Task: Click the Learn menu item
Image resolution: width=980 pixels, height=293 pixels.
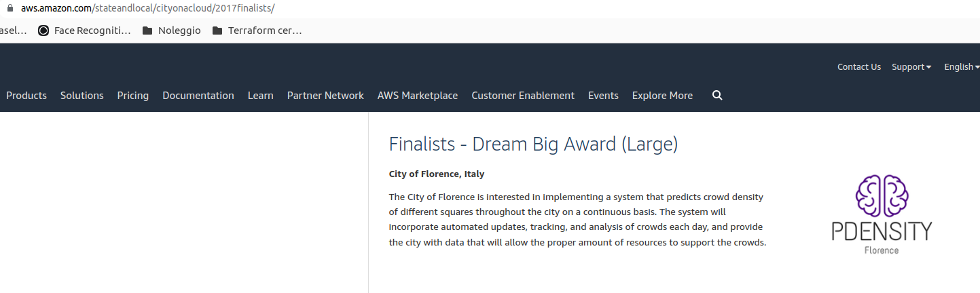Action: (x=261, y=96)
